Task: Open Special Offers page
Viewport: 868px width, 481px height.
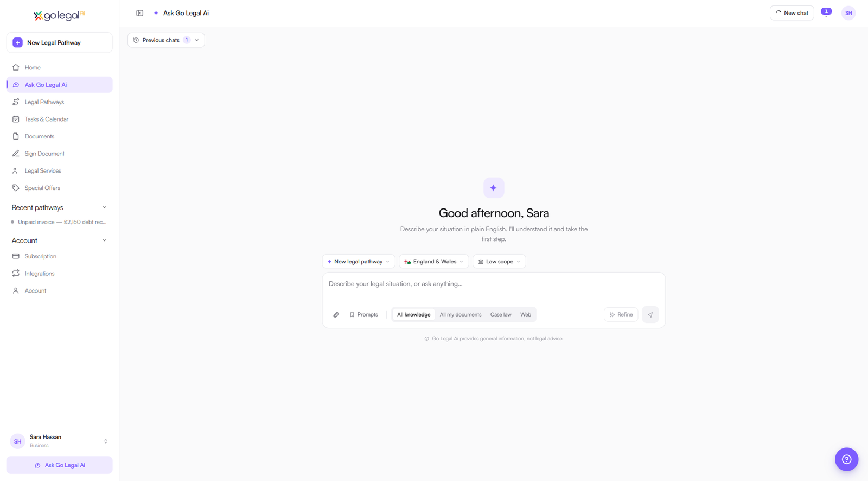Action: (x=59, y=188)
